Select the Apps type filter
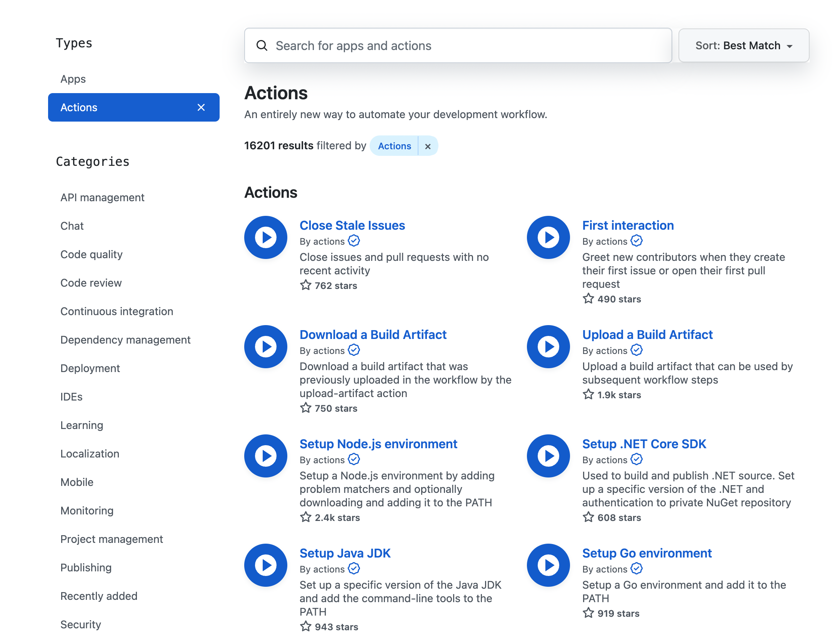 click(x=73, y=79)
